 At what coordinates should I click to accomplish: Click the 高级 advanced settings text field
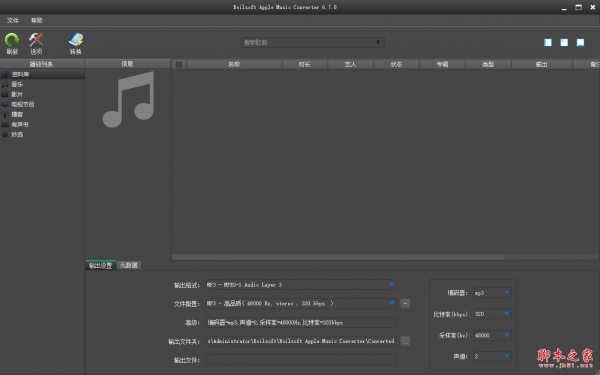tap(301, 323)
